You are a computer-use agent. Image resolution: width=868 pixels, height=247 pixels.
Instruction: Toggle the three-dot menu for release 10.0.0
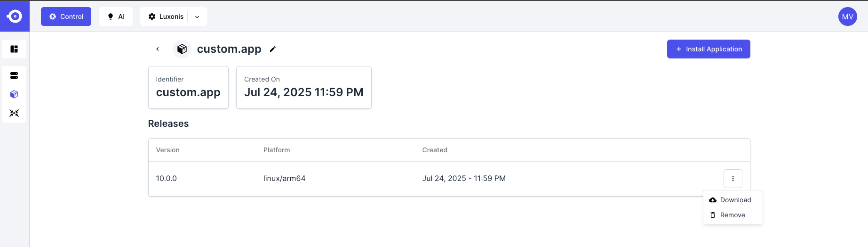[x=733, y=179]
